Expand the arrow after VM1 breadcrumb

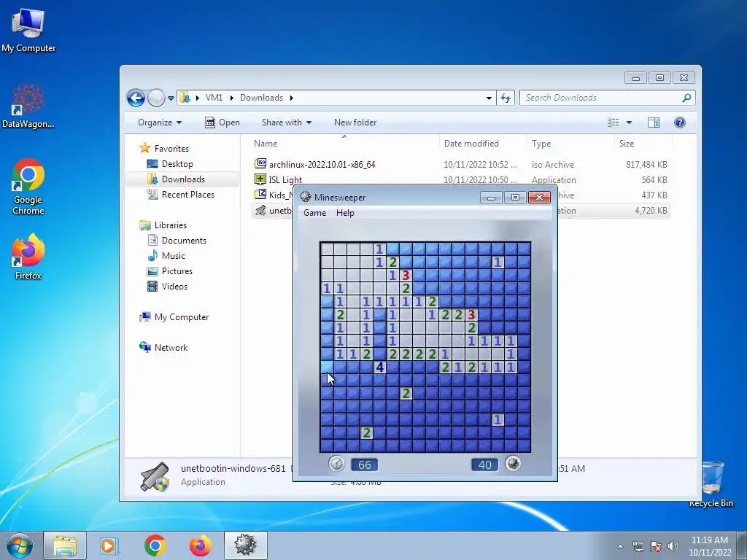[231, 98]
